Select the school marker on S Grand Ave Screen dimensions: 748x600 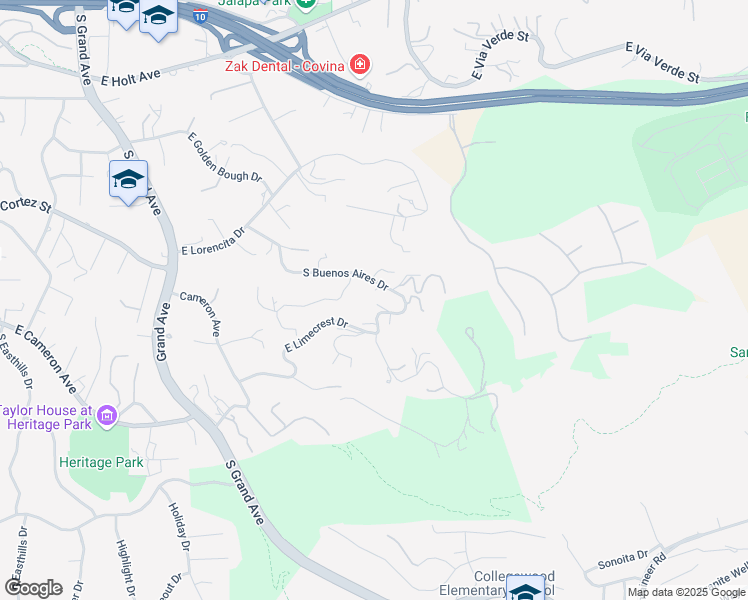point(128,182)
